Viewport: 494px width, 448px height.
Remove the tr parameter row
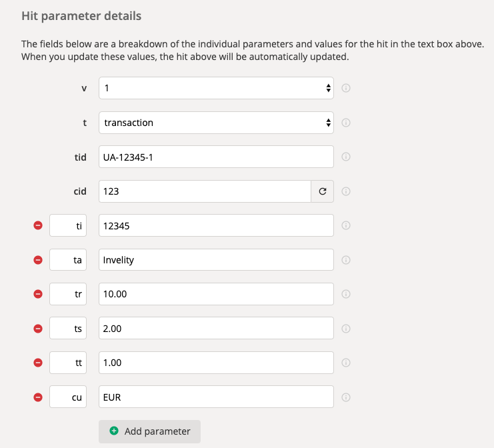click(x=38, y=294)
